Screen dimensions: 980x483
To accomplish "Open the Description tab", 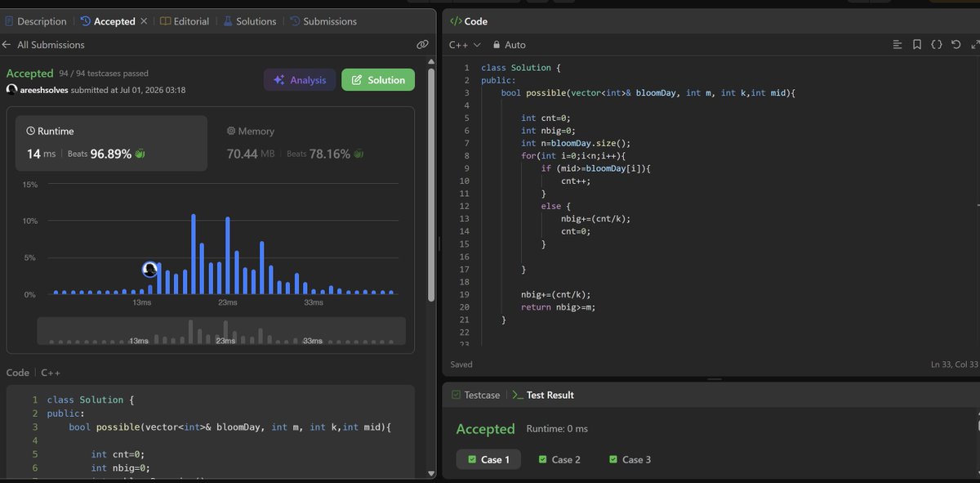I will 36,21.
